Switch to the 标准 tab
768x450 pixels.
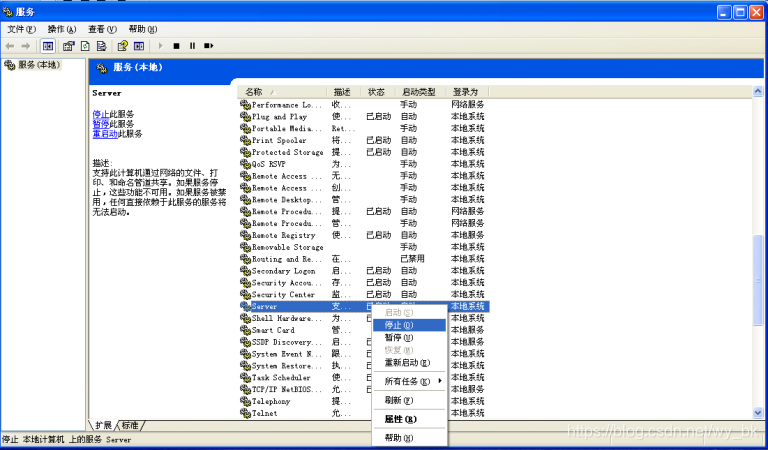pyautogui.click(x=130, y=425)
